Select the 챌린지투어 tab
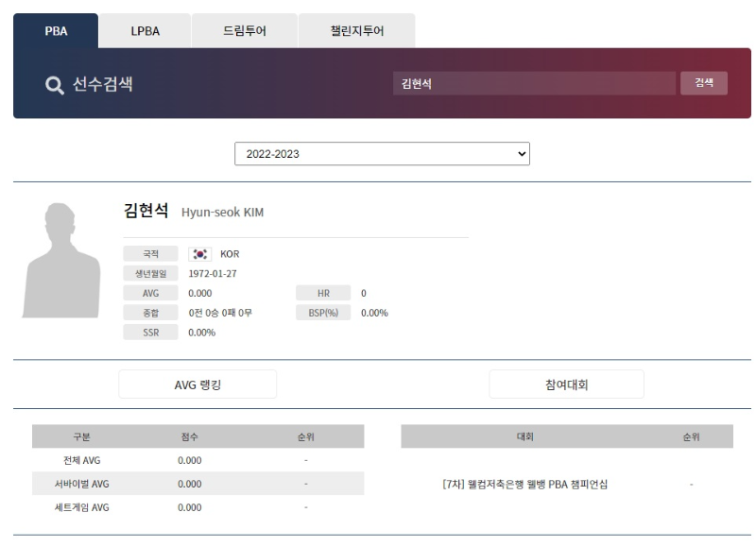 tap(355, 30)
